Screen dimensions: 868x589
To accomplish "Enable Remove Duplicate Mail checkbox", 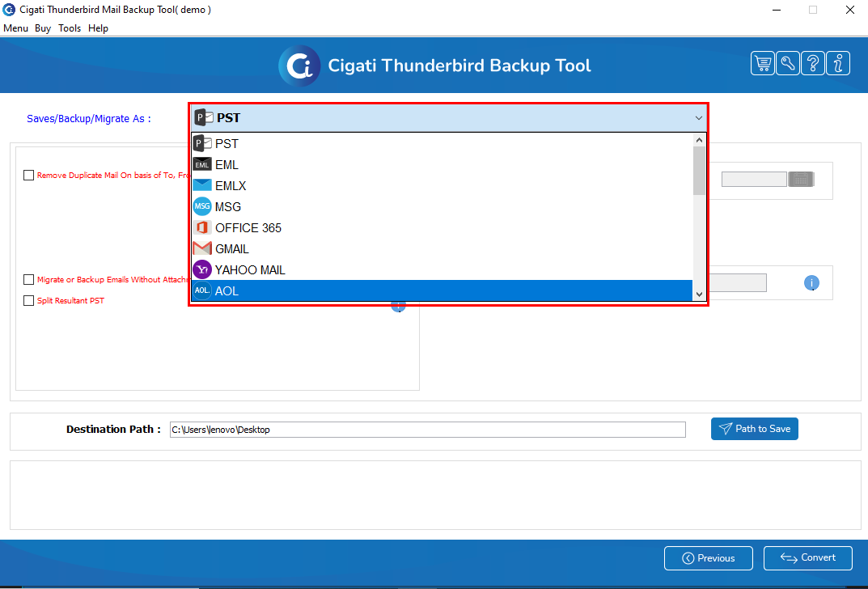I will (x=29, y=175).
